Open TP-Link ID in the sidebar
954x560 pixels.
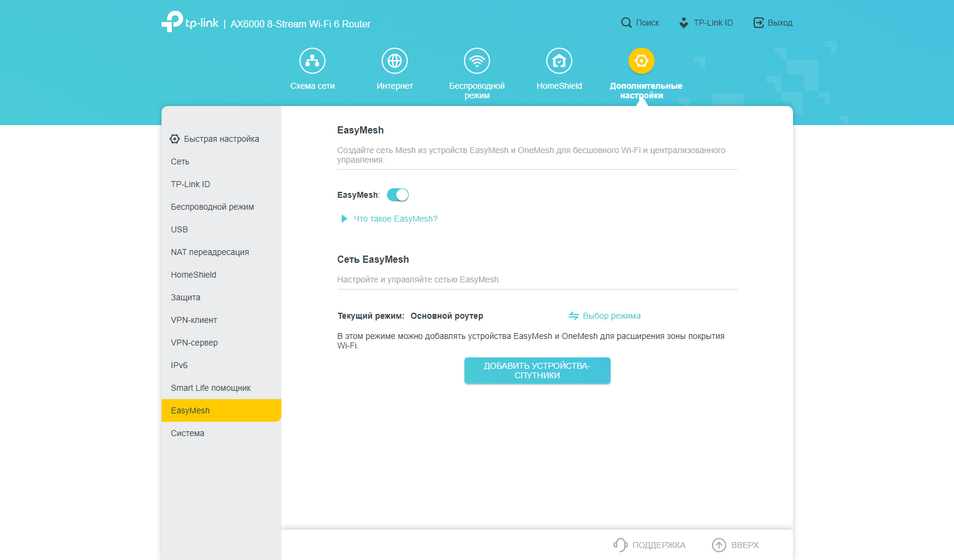tap(221, 184)
